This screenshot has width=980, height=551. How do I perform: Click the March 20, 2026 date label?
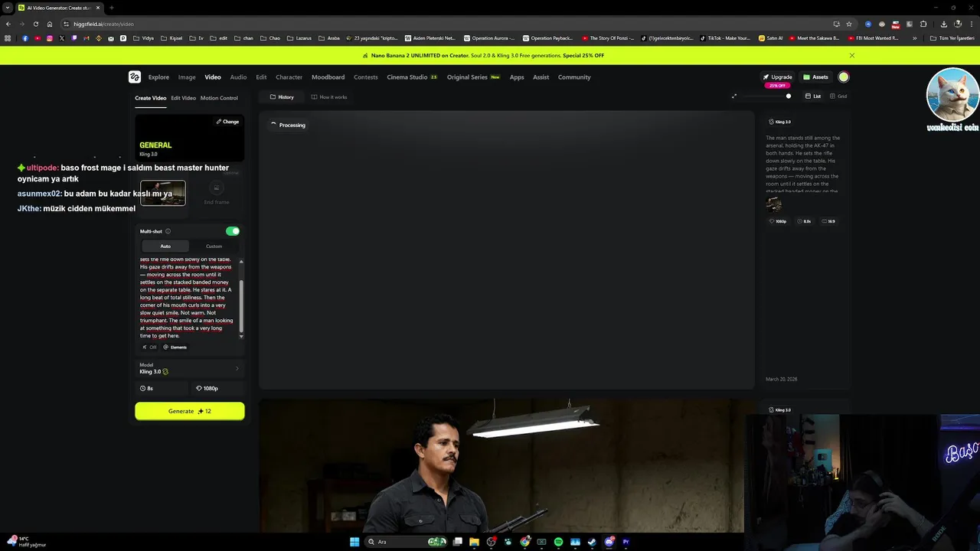(x=781, y=379)
